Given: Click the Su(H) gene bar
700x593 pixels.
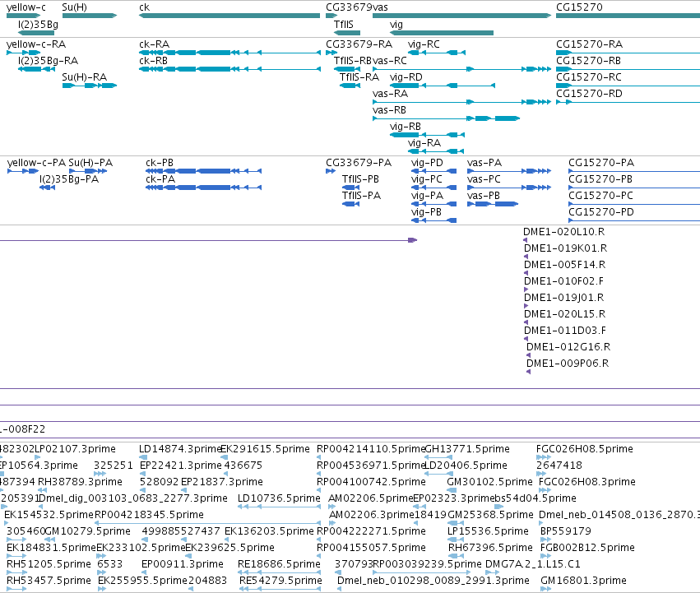Looking at the screenshot, I should tap(90, 16).
